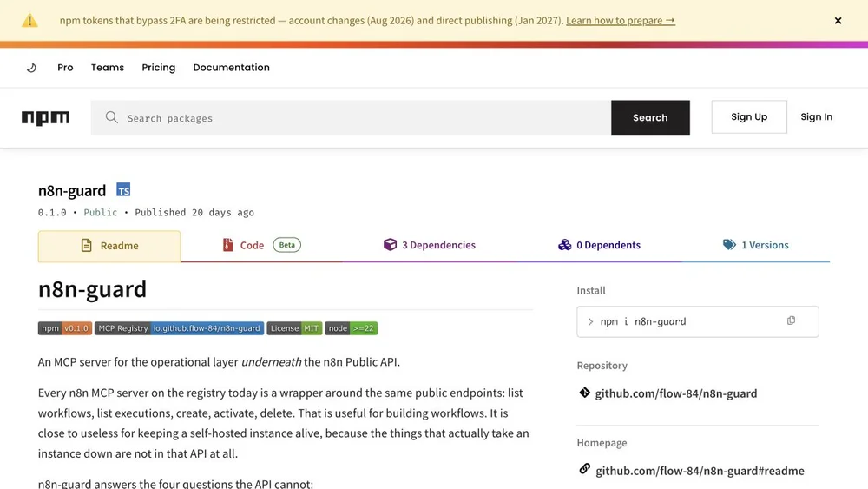
Task: Open the 3 Dependencies tab
Action: (430, 245)
